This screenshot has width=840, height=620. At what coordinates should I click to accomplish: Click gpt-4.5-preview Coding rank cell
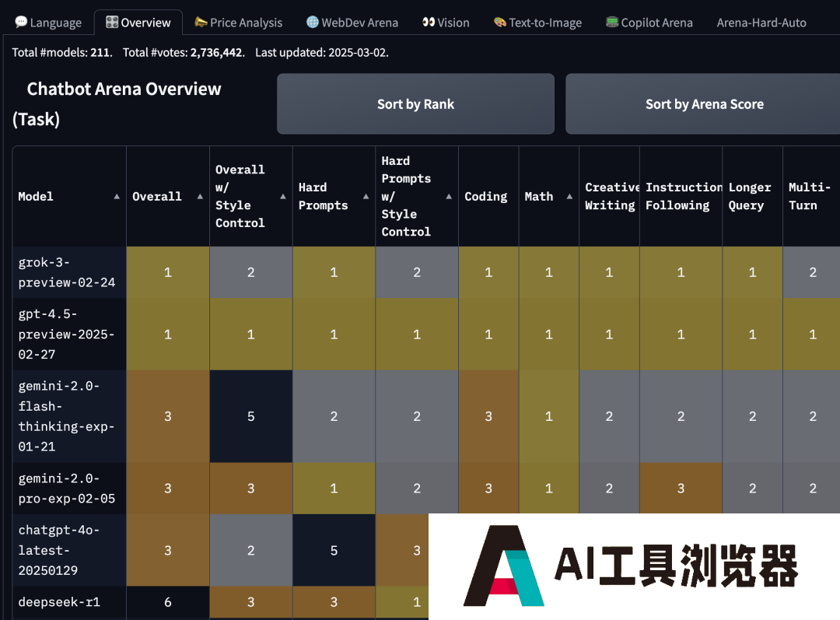pyautogui.click(x=488, y=334)
